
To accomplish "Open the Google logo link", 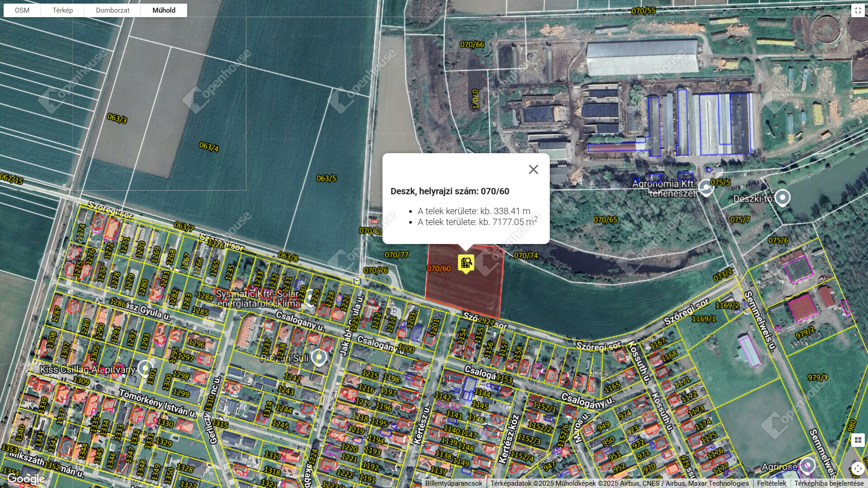I will point(26,479).
